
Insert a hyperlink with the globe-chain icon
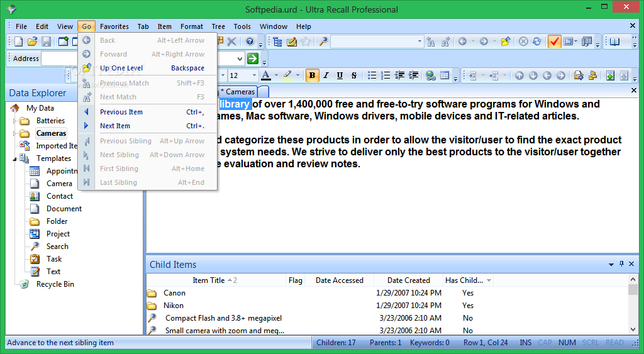pyautogui.click(x=430, y=75)
